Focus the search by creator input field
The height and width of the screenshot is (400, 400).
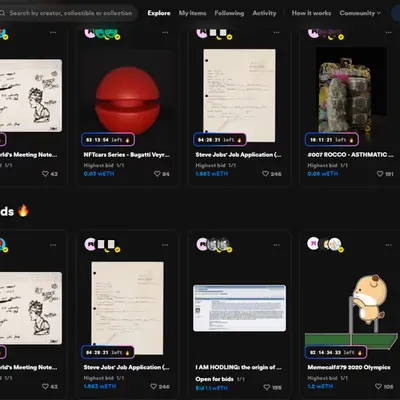[x=68, y=13]
